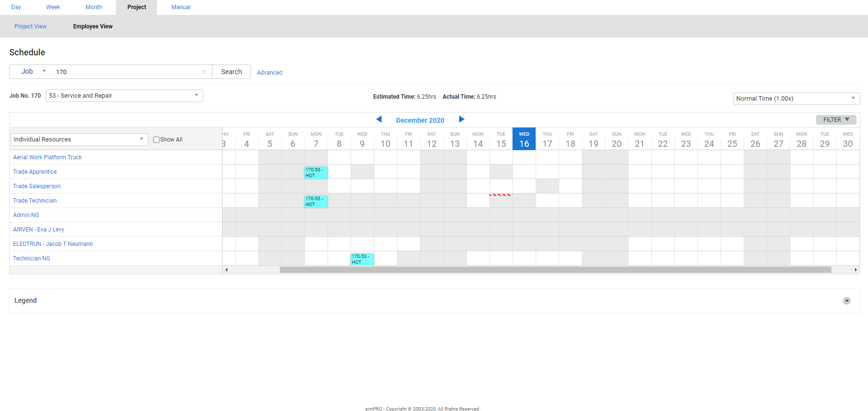Click red striped marker on Tue 15

(501, 195)
